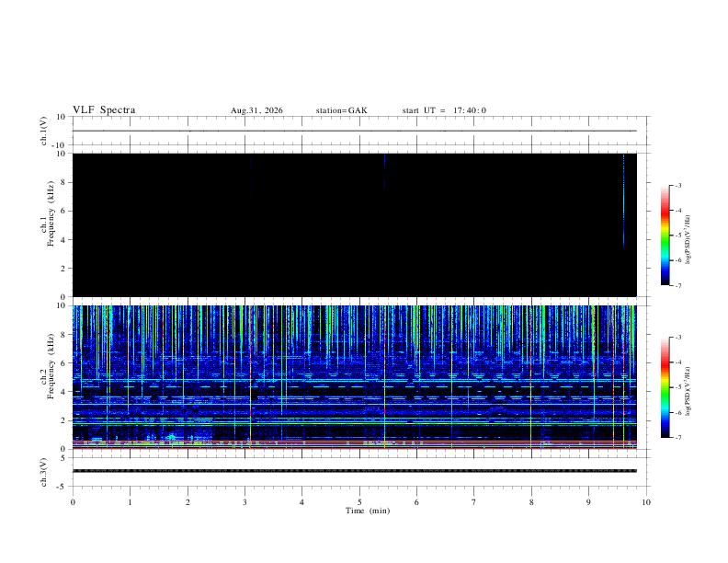728x563 pixels.
Task: Click the -3 label on upper color scale
Action: pyautogui.click(x=678, y=185)
